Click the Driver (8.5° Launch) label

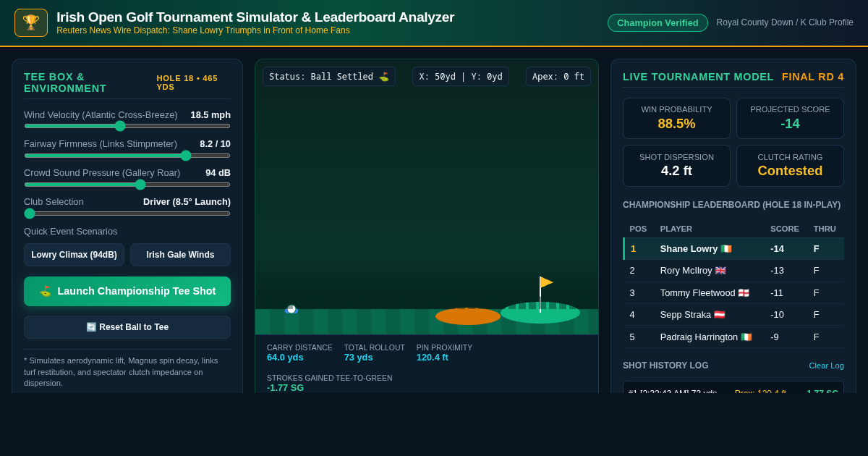click(x=187, y=201)
